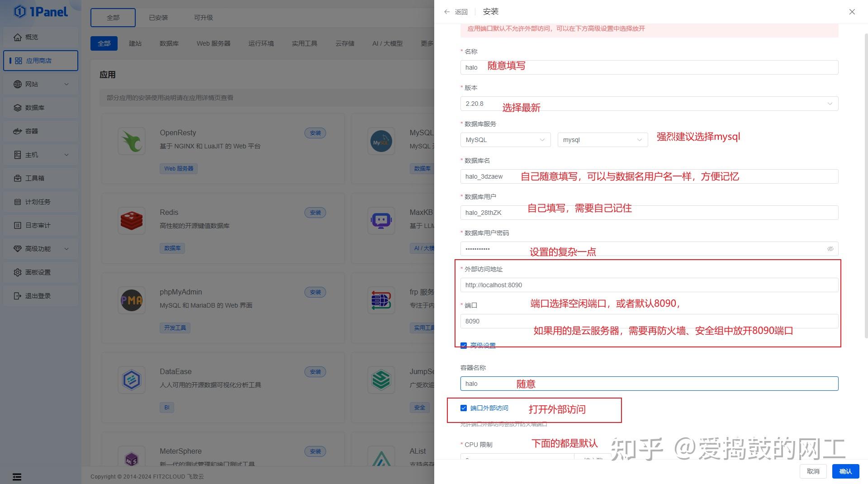Open 应用商店 app store in sidebar
Image resolution: width=868 pixels, height=484 pixels.
pos(41,61)
